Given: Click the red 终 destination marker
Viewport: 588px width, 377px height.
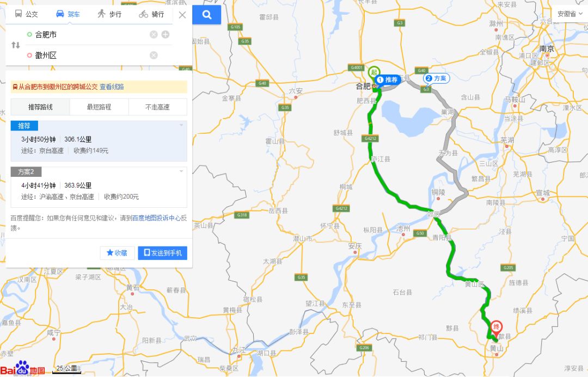Looking at the screenshot, I should [496, 328].
